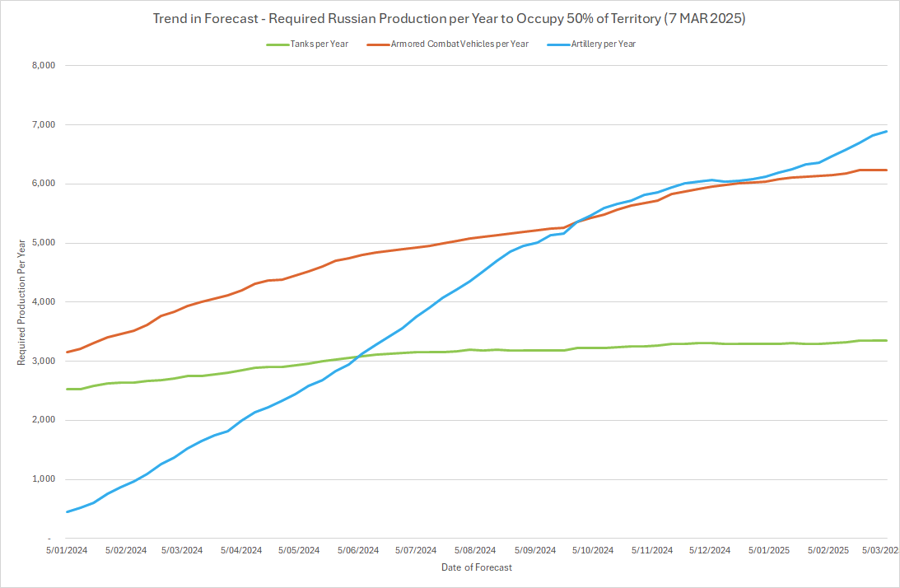Image resolution: width=900 pixels, height=588 pixels.
Task: Select the Required Production Per Year axis title
Action: [21, 301]
